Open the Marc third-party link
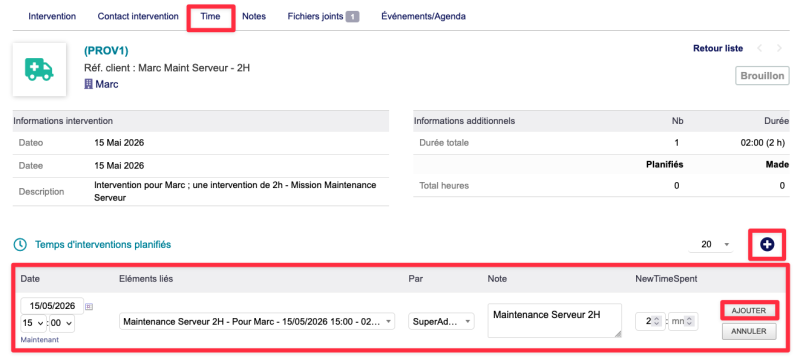Screen dimensions: 800x361 (107, 84)
